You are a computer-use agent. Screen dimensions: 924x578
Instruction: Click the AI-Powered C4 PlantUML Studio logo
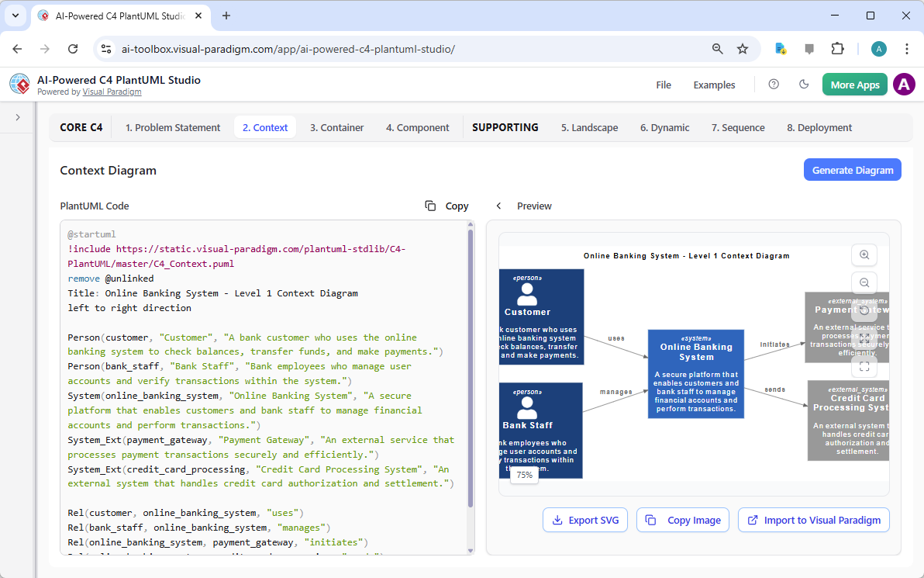[19, 84]
